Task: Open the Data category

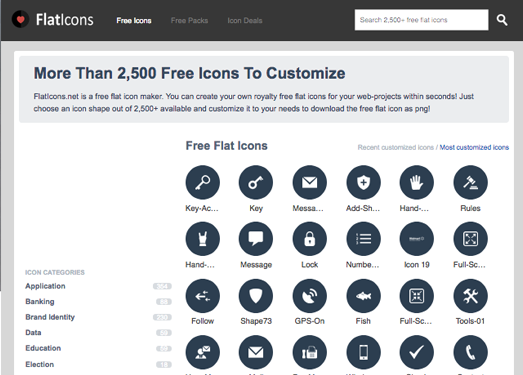Action: pyautogui.click(x=33, y=332)
